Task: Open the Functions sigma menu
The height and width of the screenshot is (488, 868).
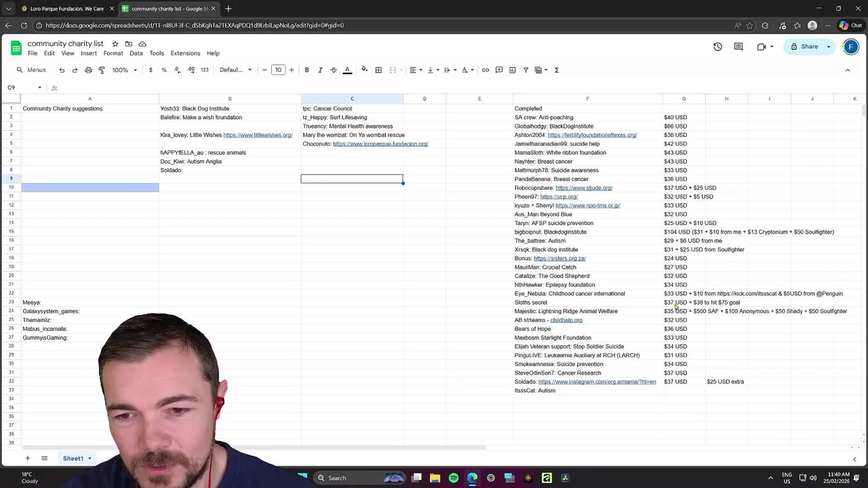Action: pyautogui.click(x=557, y=70)
